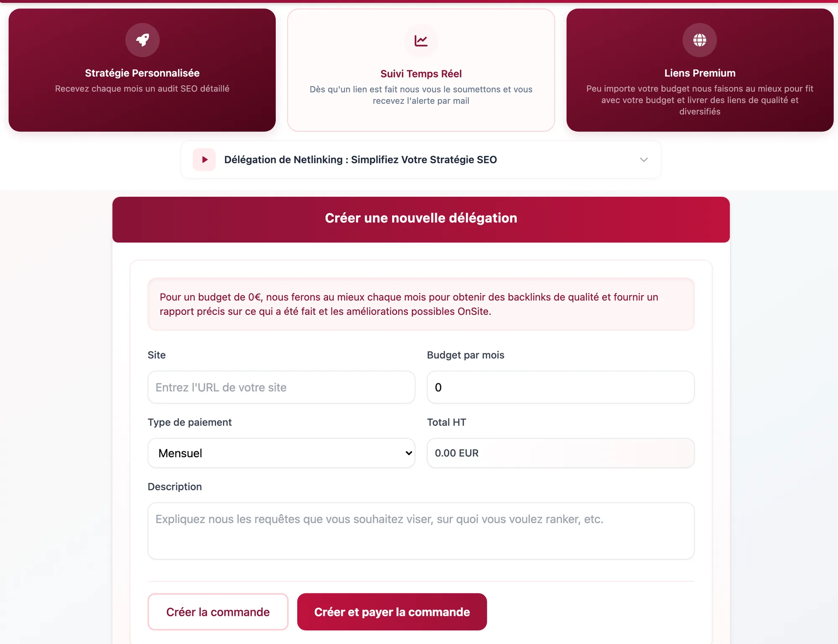The image size is (838, 644).
Task: Click the globe icon on Liens Premium card
Action: click(x=700, y=40)
